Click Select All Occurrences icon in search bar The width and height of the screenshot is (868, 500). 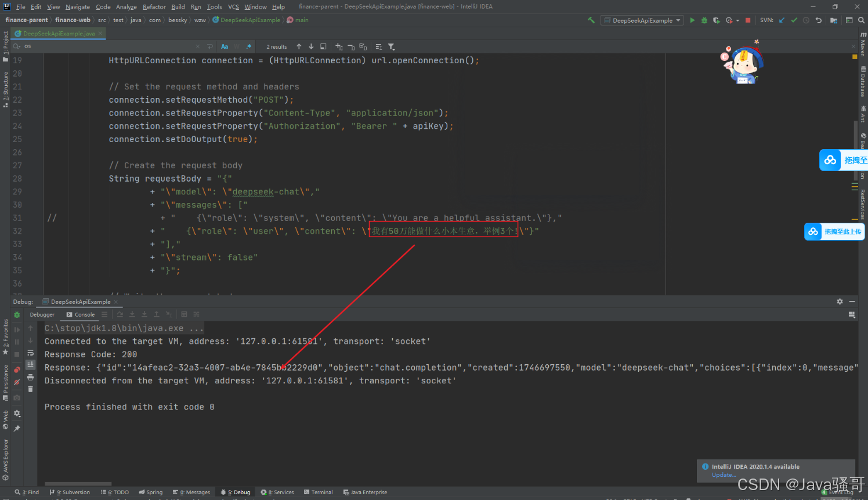click(x=363, y=46)
